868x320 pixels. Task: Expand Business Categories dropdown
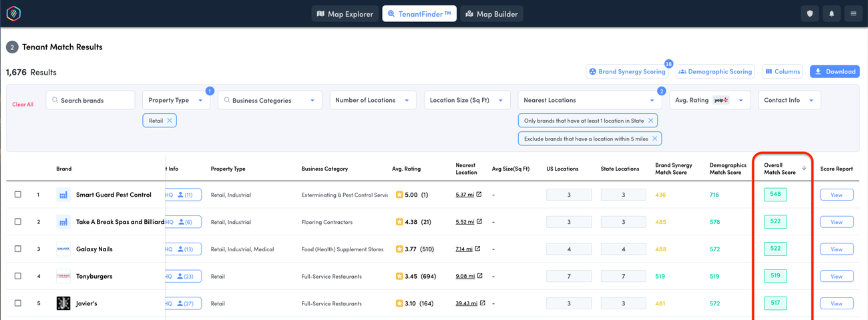click(270, 100)
